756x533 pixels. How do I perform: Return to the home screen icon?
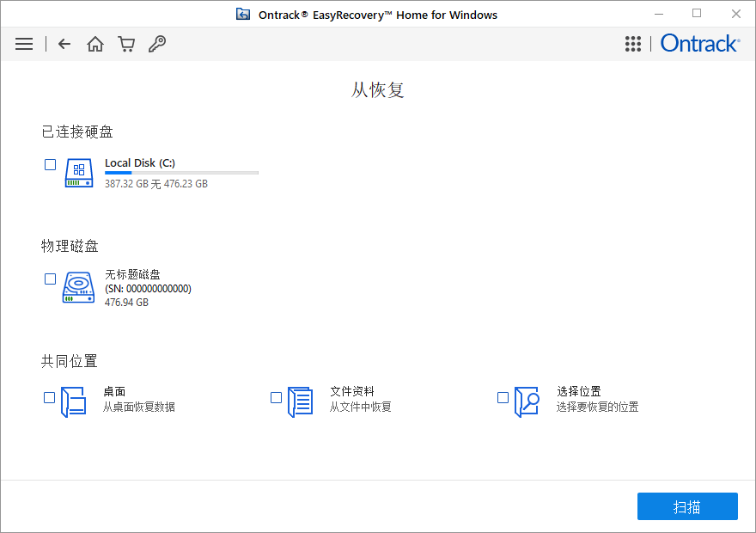(95, 44)
